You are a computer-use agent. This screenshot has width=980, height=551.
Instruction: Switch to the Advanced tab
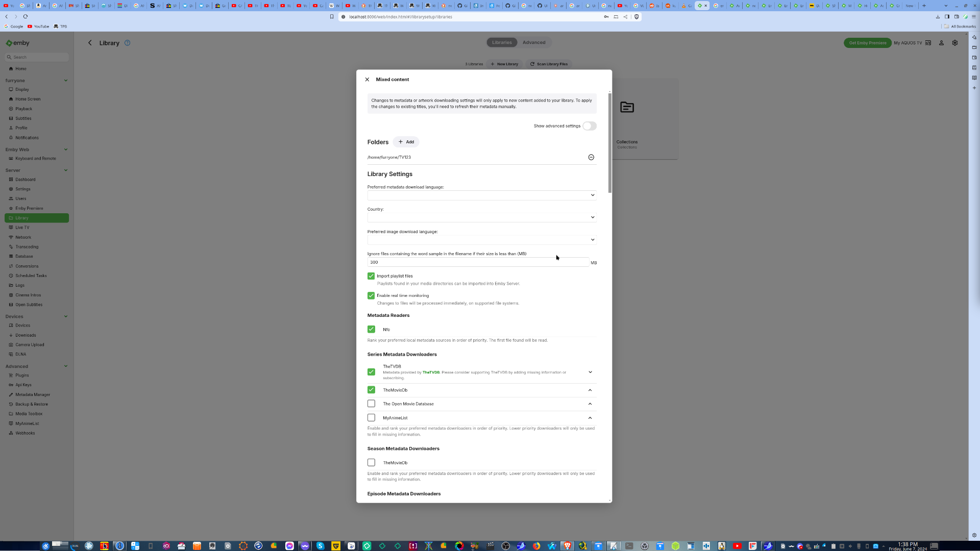pos(534,42)
